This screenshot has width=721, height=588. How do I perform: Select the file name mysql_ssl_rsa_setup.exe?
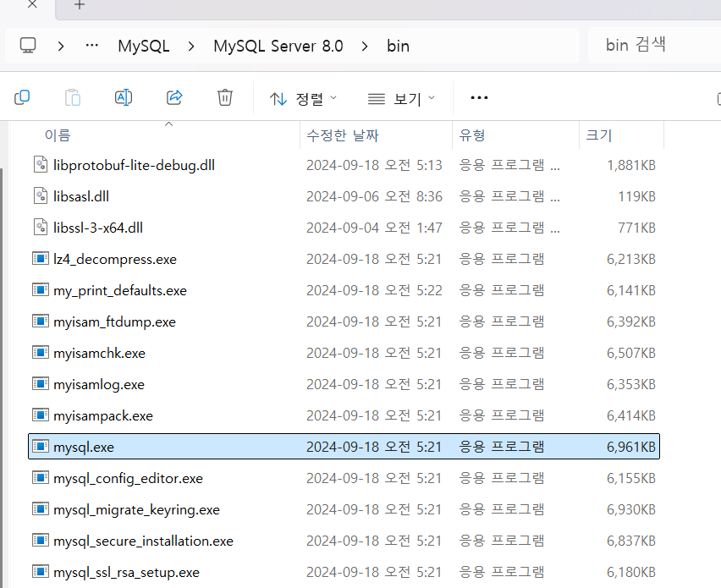[x=126, y=573]
